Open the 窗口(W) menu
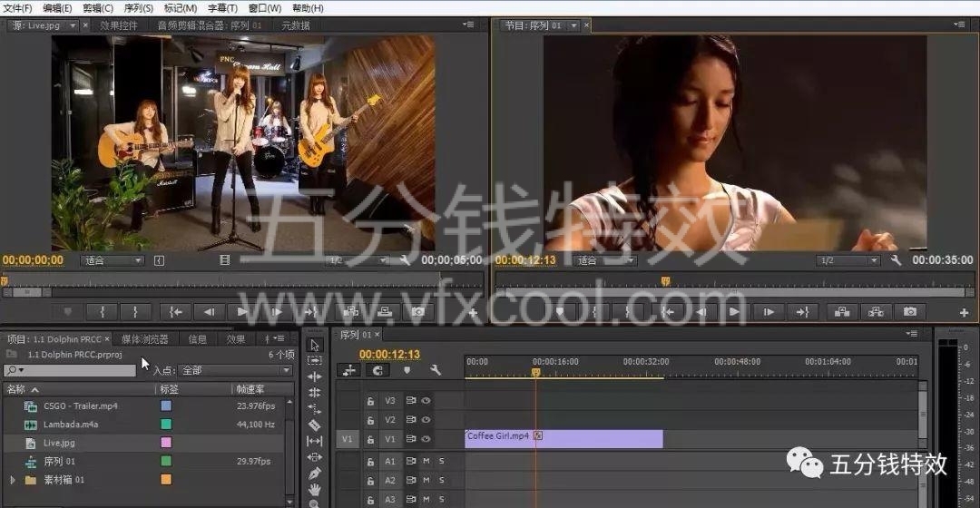Image resolution: width=980 pixels, height=508 pixels. coord(265,8)
